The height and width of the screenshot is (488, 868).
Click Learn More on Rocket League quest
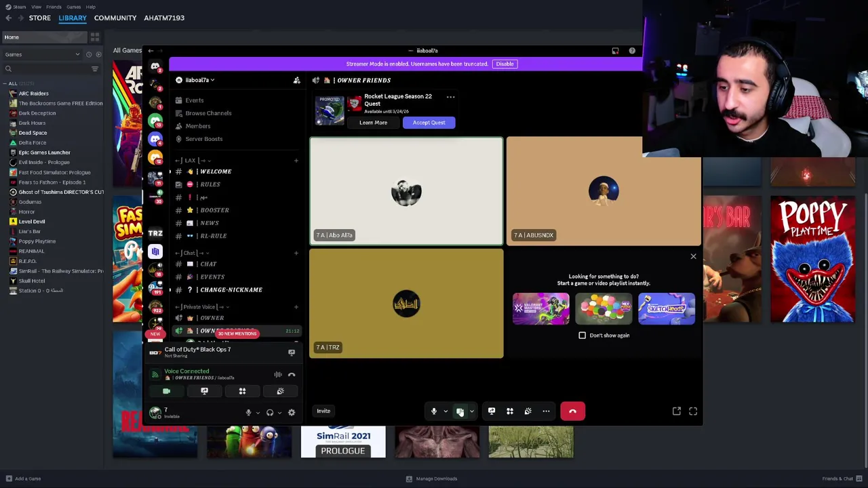[x=373, y=123]
